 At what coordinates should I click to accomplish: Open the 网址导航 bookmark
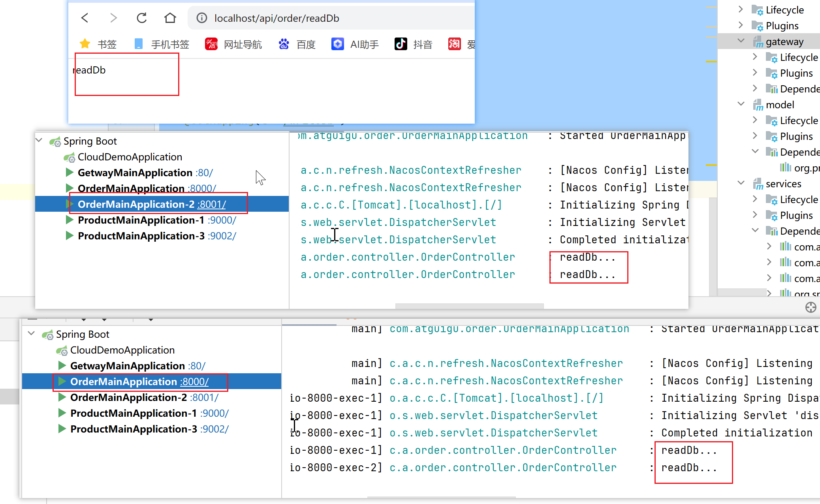point(233,44)
